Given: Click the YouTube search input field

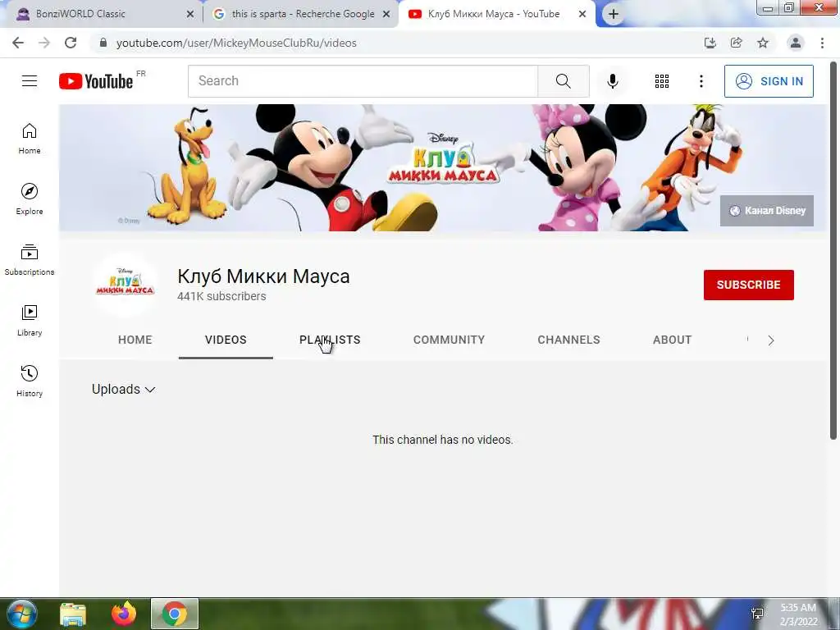Looking at the screenshot, I should [x=363, y=81].
